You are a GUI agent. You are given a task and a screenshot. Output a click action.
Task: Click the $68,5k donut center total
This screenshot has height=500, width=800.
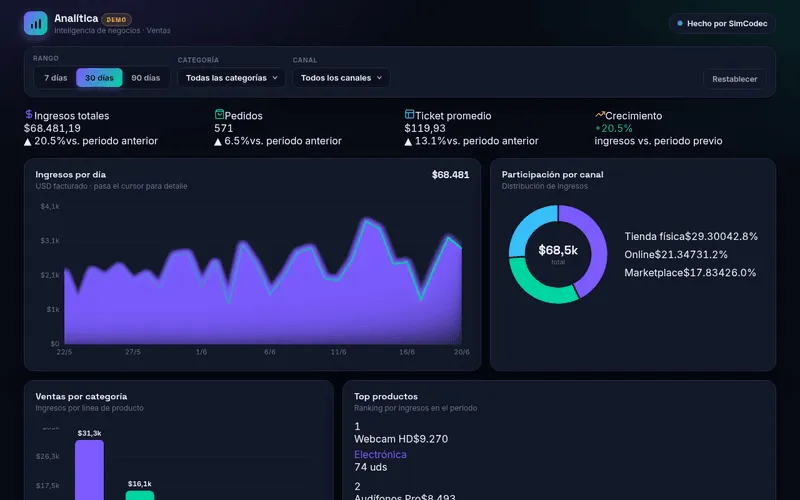pyautogui.click(x=558, y=250)
